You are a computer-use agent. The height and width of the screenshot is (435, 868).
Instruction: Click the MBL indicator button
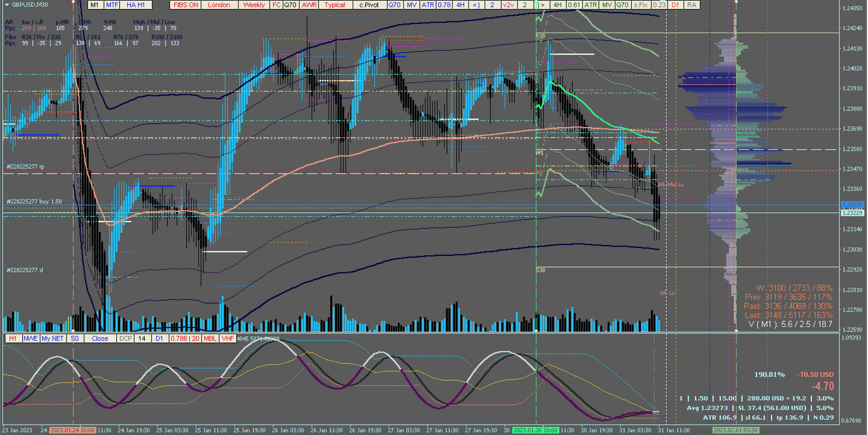210,338
